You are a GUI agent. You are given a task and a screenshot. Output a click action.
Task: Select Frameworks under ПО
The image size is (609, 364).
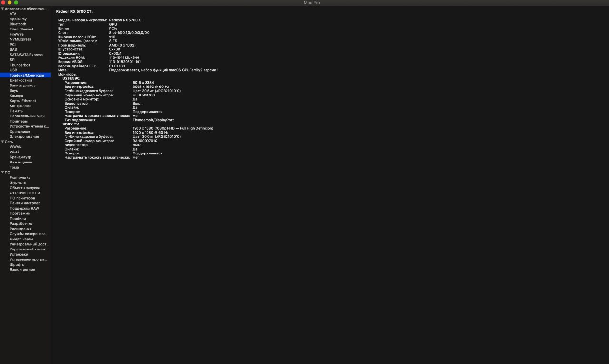click(20, 178)
